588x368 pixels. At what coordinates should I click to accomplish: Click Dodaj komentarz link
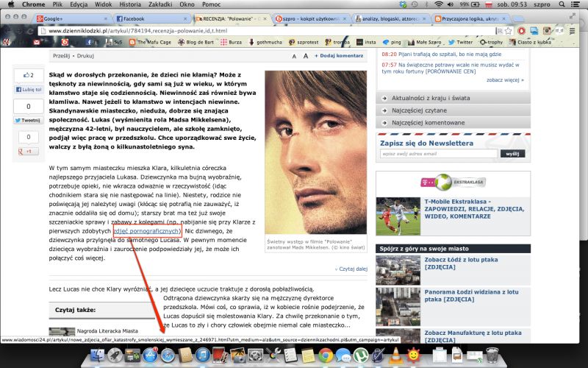coord(339,56)
